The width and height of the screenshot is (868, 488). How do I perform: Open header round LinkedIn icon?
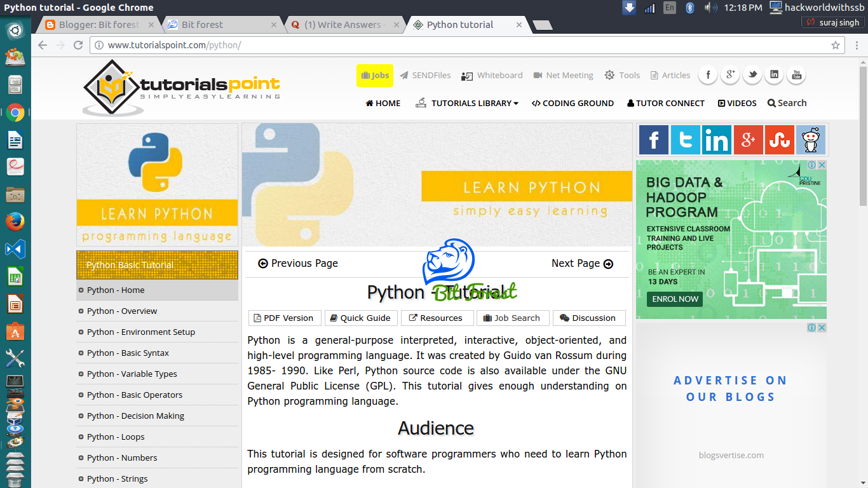tap(774, 74)
